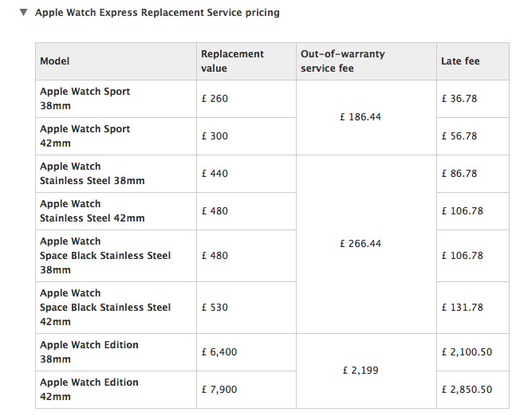
Task: Select the Apple Watch Sport 42mm row
Action: 85,136
